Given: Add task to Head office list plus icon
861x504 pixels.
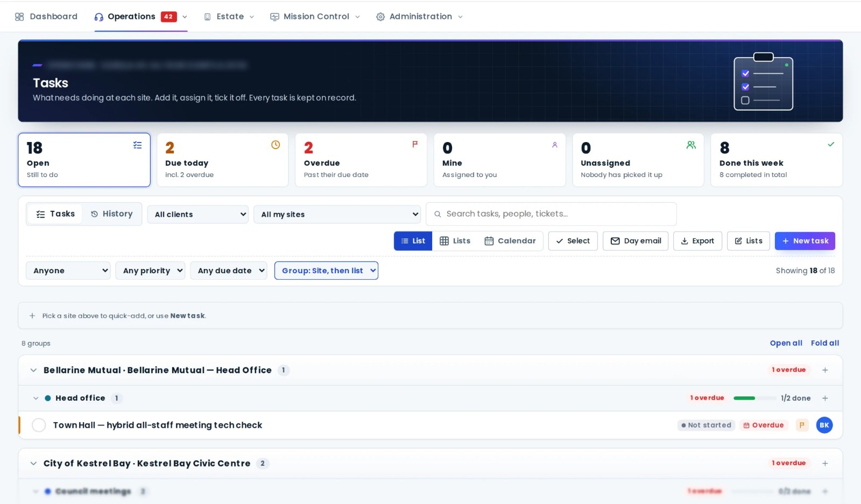Looking at the screenshot, I should [x=825, y=398].
